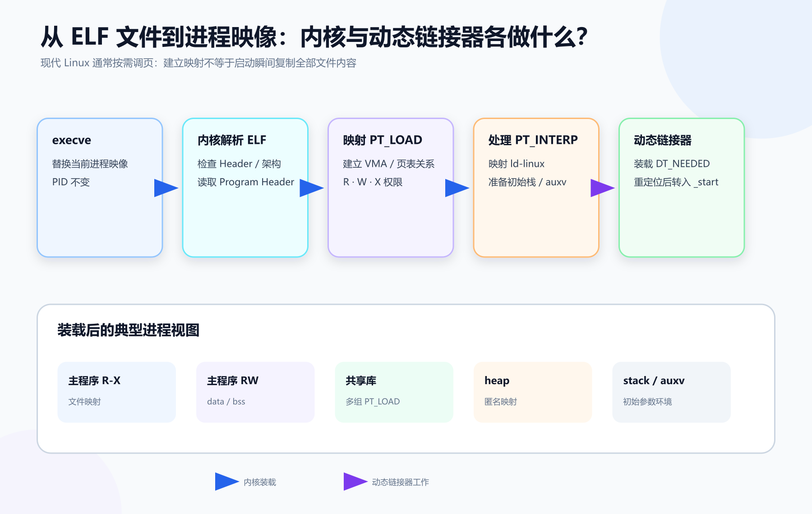Click the 装载 DT_NEEDED line
Screen dimensions: 812x514
[672, 164]
